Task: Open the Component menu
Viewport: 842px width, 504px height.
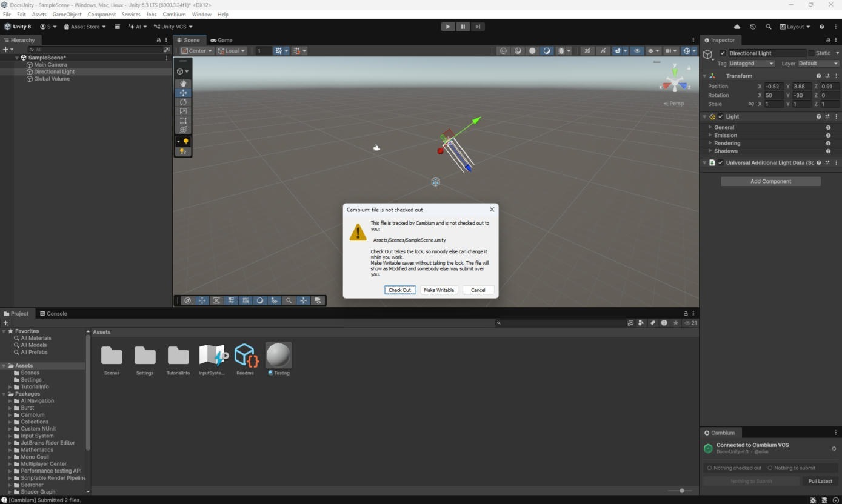Action: (x=101, y=14)
